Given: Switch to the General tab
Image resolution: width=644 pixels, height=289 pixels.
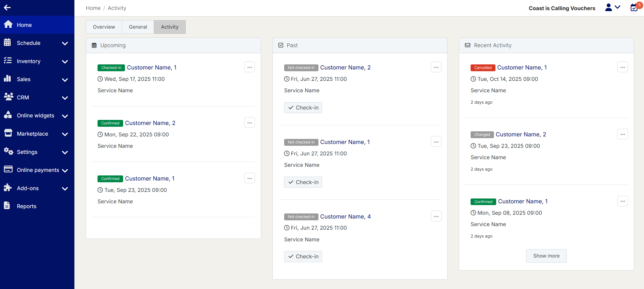Looking at the screenshot, I should click(138, 27).
